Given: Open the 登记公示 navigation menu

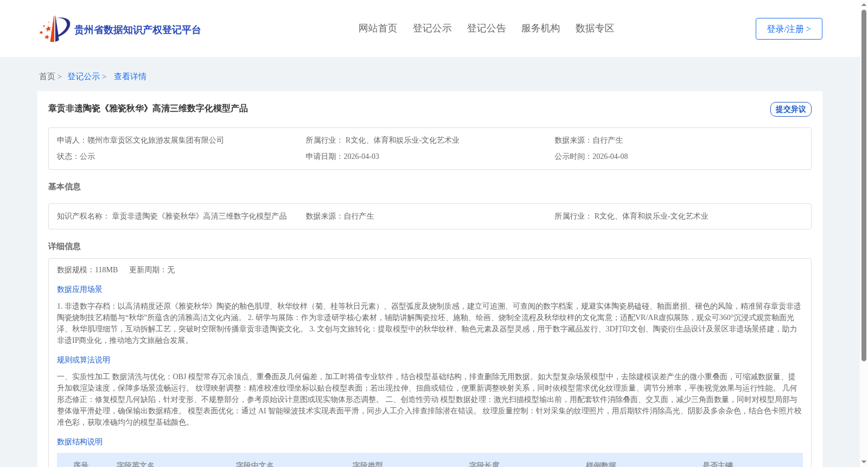Looking at the screenshot, I should click(x=432, y=28).
